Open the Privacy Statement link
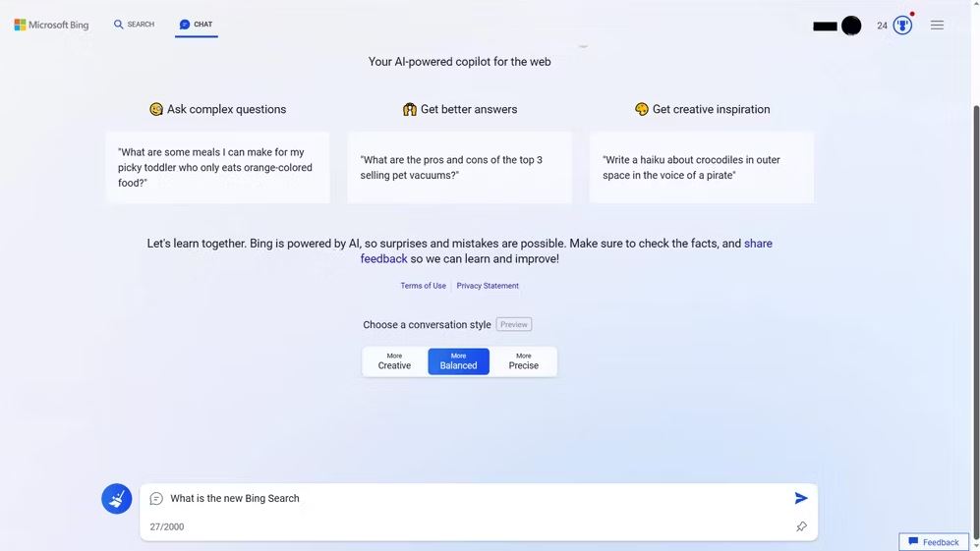This screenshot has width=980, height=551. coord(488,286)
